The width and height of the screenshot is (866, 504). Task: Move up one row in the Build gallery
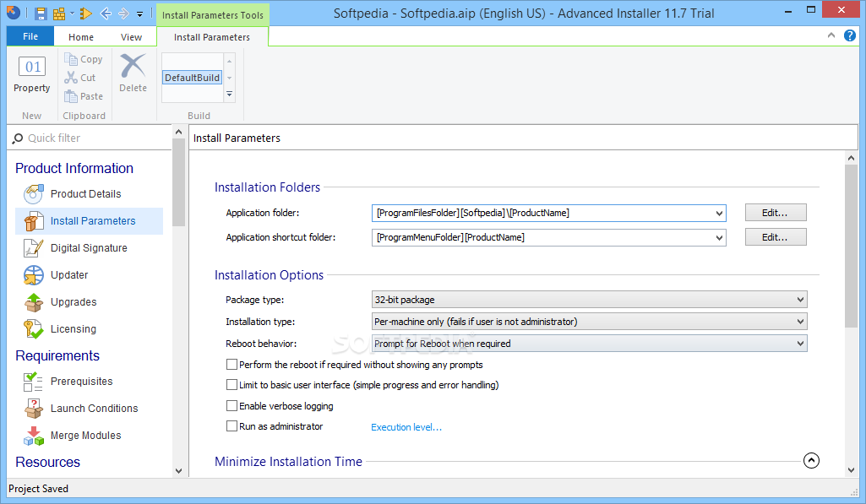pyautogui.click(x=229, y=61)
